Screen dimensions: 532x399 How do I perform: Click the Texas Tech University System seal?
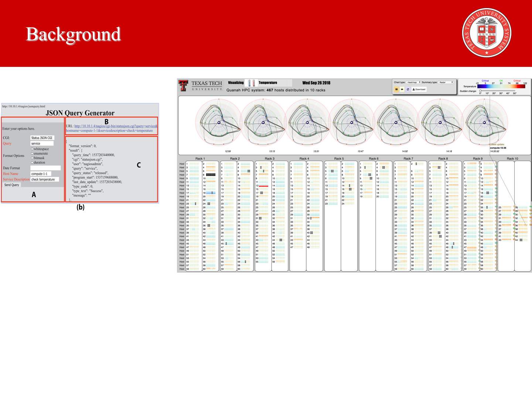pyautogui.click(x=487, y=33)
